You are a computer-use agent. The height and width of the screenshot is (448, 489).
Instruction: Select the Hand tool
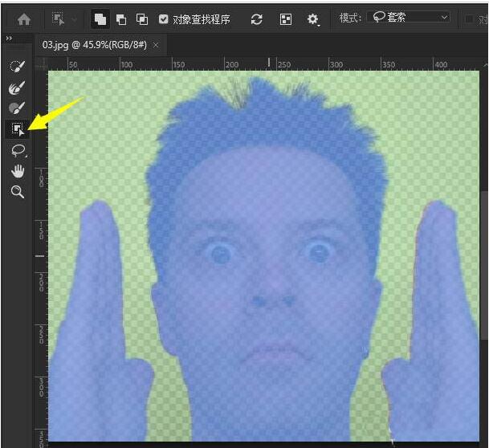17,171
